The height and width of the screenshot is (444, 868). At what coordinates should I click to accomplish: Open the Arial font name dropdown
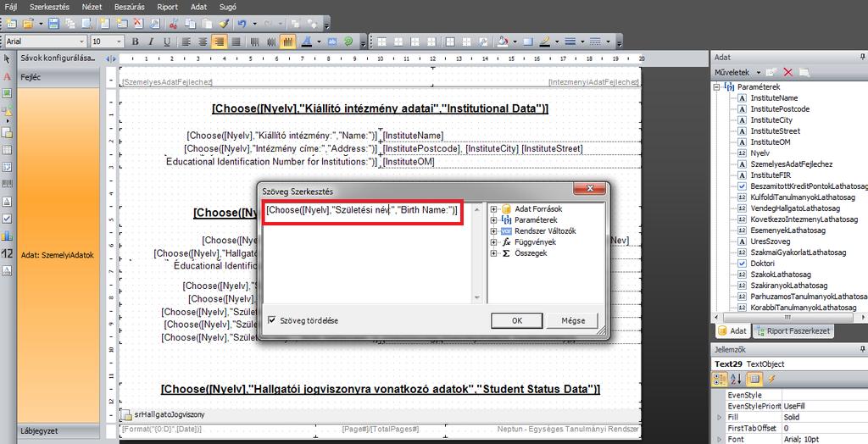click(x=82, y=42)
